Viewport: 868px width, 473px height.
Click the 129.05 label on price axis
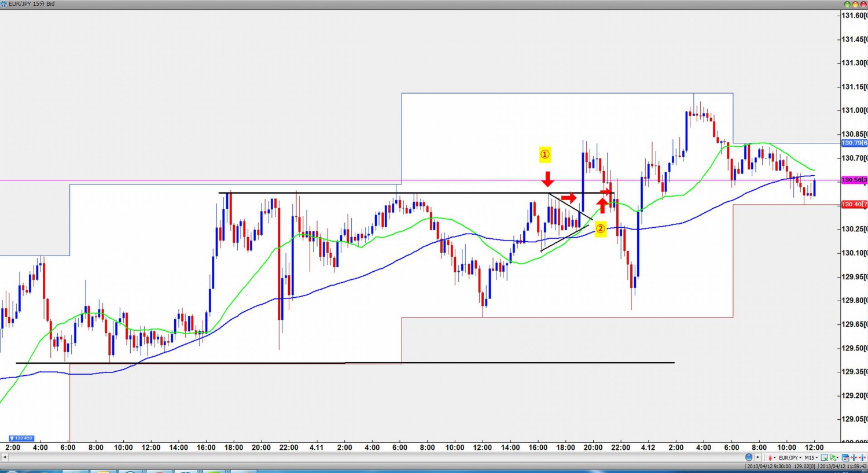[855, 419]
